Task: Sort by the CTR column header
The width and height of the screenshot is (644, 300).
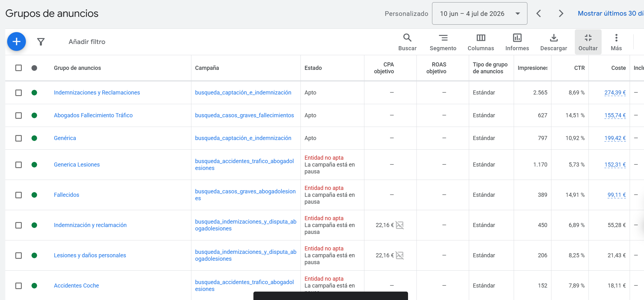Action: (x=579, y=68)
